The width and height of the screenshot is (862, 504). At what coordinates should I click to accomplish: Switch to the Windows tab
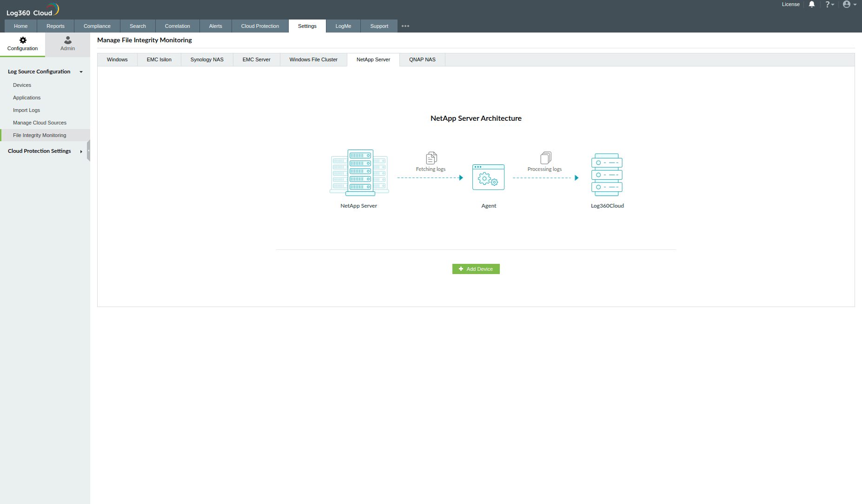117,59
